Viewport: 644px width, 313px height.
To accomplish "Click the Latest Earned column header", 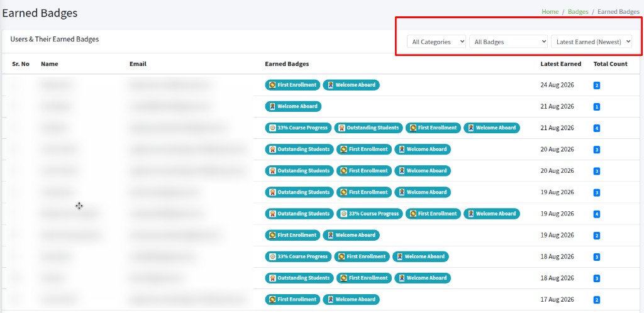I will [x=560, y=64].
